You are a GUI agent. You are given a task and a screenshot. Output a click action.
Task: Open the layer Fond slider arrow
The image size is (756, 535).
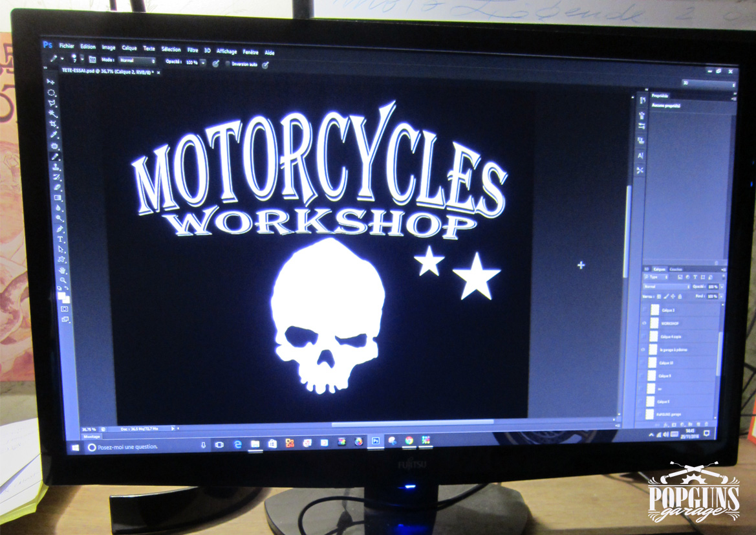pyautogui.click(x=721, y=297)
